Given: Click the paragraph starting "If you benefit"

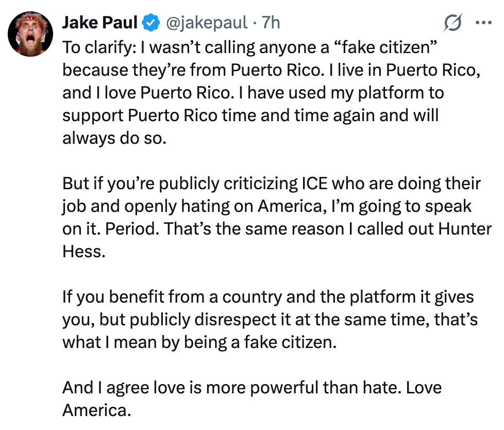Looking at the screenshot, I should pos(268,320).
